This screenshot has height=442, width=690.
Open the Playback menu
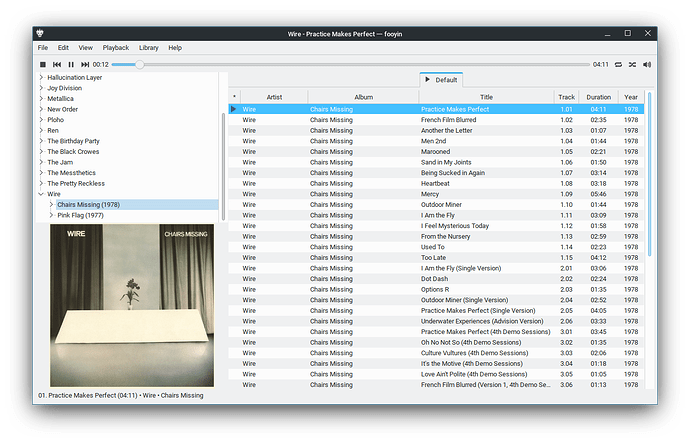pos(116,47)
